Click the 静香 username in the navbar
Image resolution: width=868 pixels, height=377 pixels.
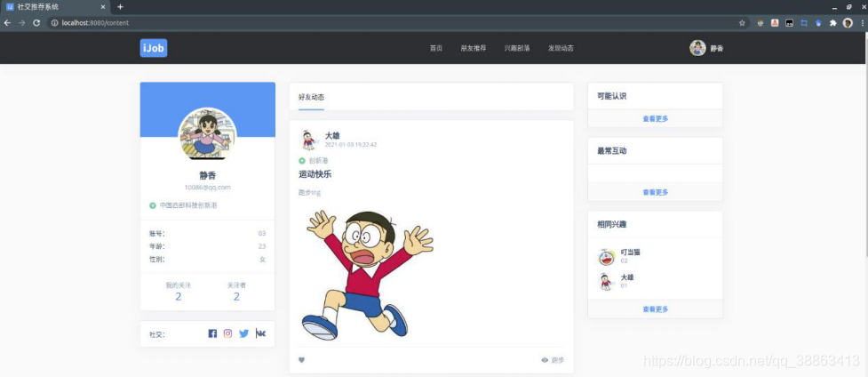coord(717,48)
